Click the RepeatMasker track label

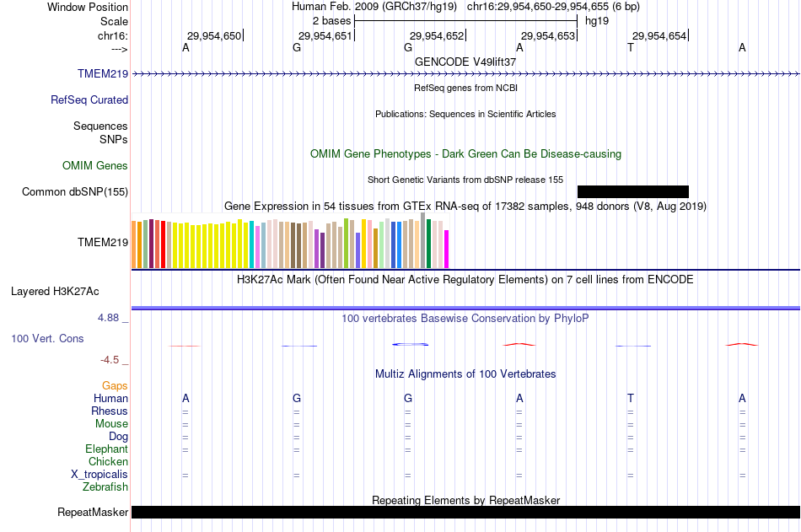93,512
